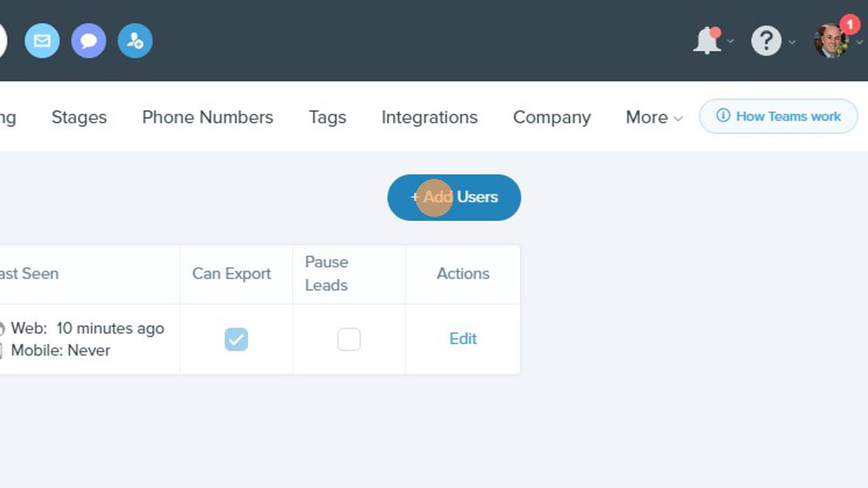Expand the chevron beside the help icon
Viewport: 868px width, 488px height.
pos(792,42)
